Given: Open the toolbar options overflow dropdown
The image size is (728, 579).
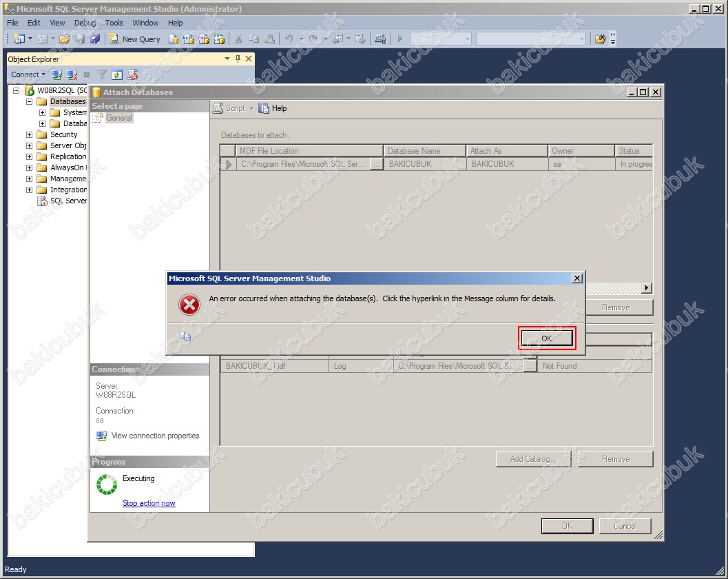Looking at the screenshot, I should pos(613,39).
